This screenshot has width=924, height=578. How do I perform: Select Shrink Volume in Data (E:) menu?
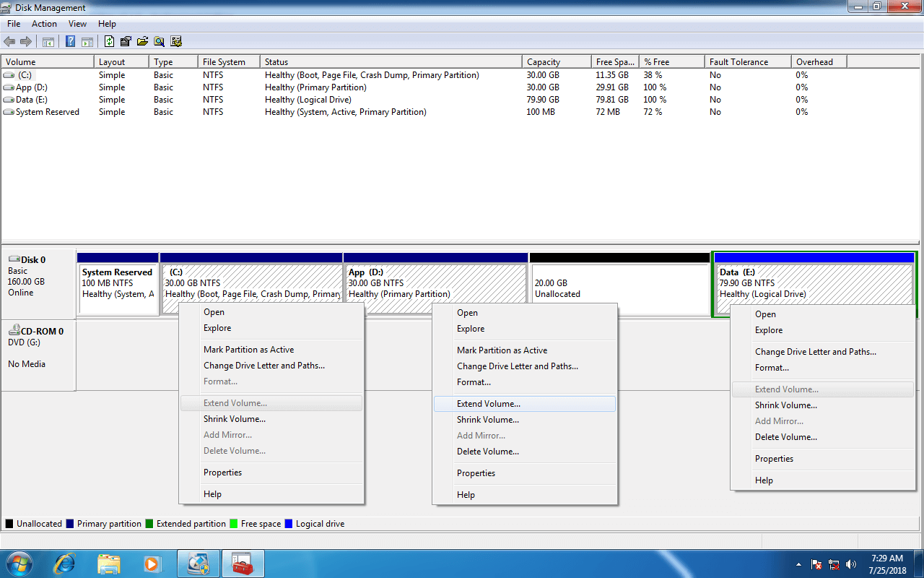[785, 405]
